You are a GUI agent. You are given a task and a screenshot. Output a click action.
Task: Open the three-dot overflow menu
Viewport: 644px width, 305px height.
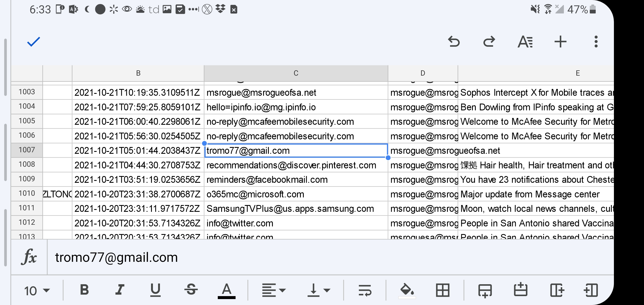point(596,42)
